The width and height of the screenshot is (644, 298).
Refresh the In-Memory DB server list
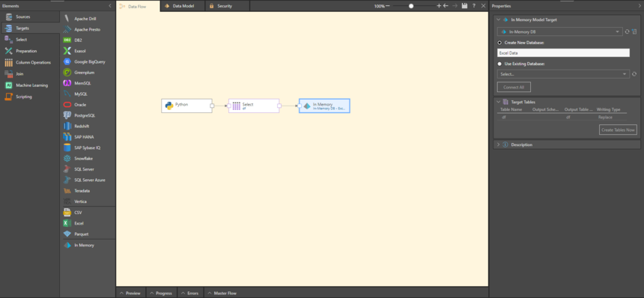(x=628, y=31)
